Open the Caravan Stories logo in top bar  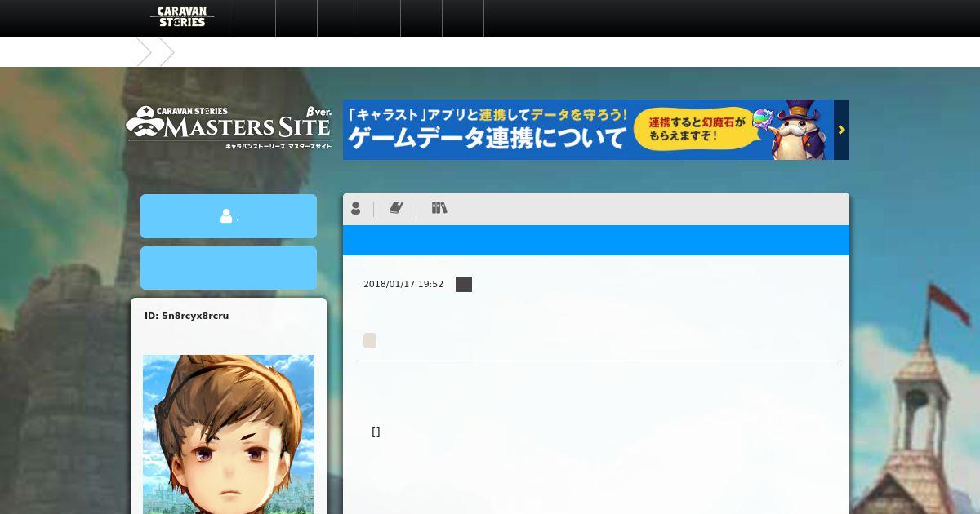182,17
